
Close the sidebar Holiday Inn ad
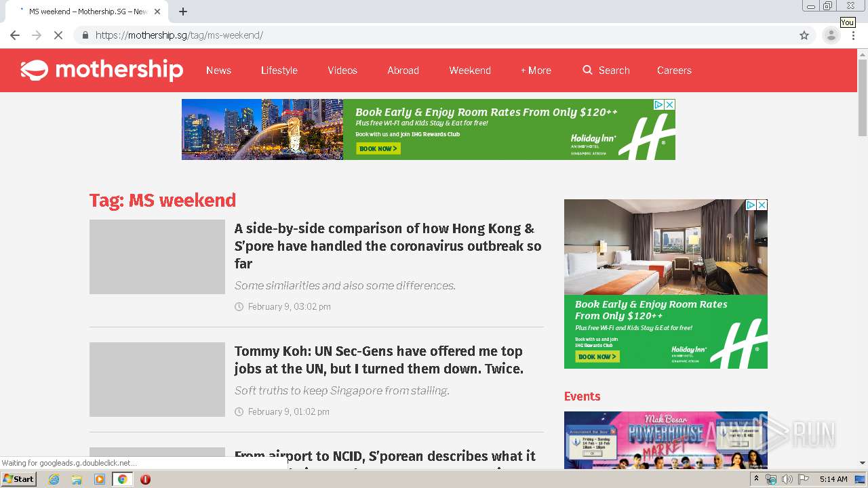(x=762, y=205)
